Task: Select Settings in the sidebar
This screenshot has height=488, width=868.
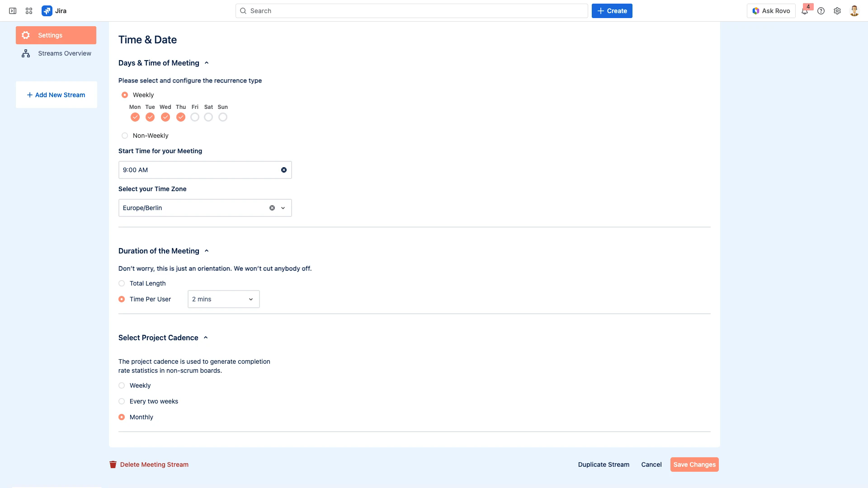Action: 50,35
